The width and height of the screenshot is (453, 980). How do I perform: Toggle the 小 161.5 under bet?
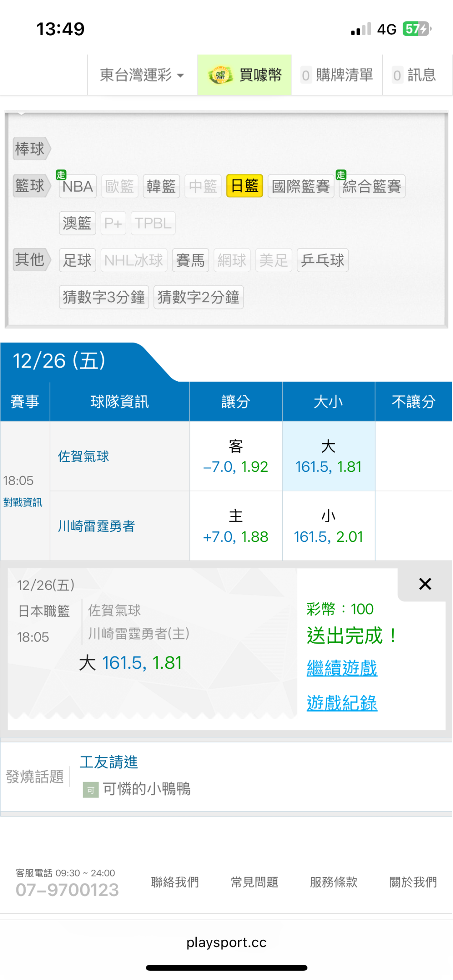tap(328, 526)
